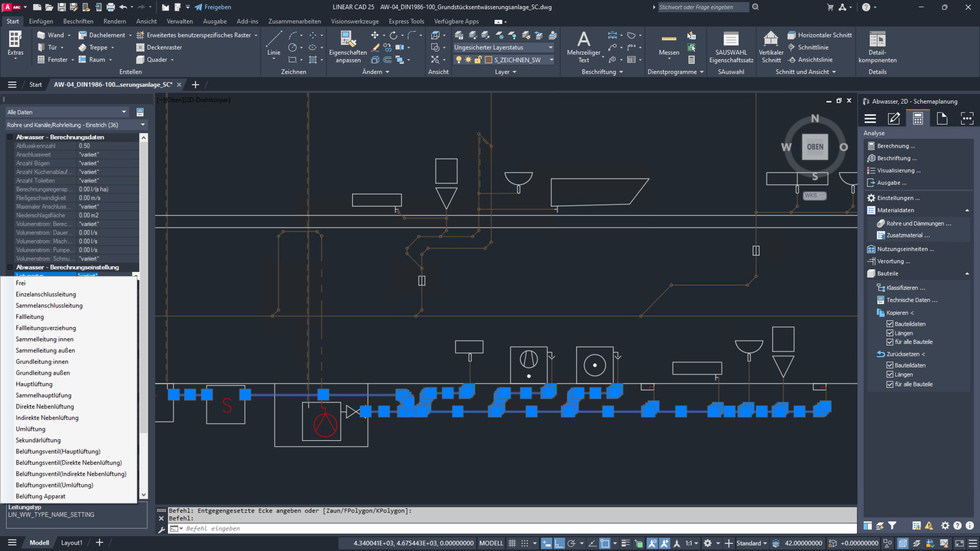Toggle grid display in status bar

tap(512, 543)
